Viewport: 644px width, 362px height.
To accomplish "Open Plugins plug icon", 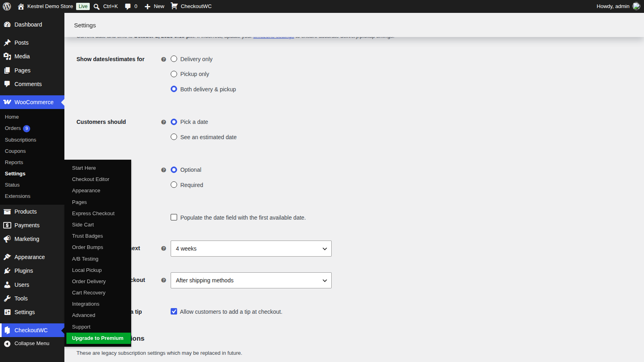I will pyautogui.click(x=7, y=271).
